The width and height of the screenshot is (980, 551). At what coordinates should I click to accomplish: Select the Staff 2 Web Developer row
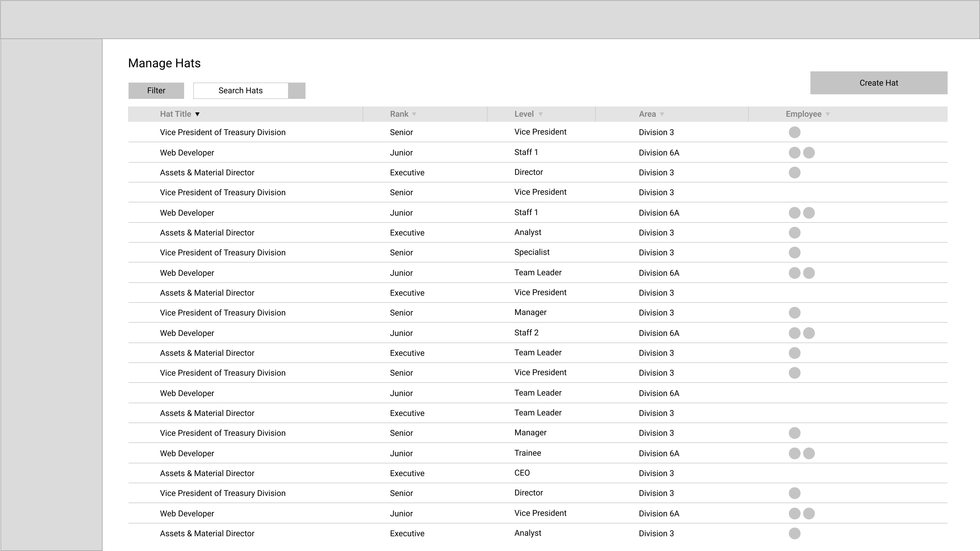(x=187, y=333)
